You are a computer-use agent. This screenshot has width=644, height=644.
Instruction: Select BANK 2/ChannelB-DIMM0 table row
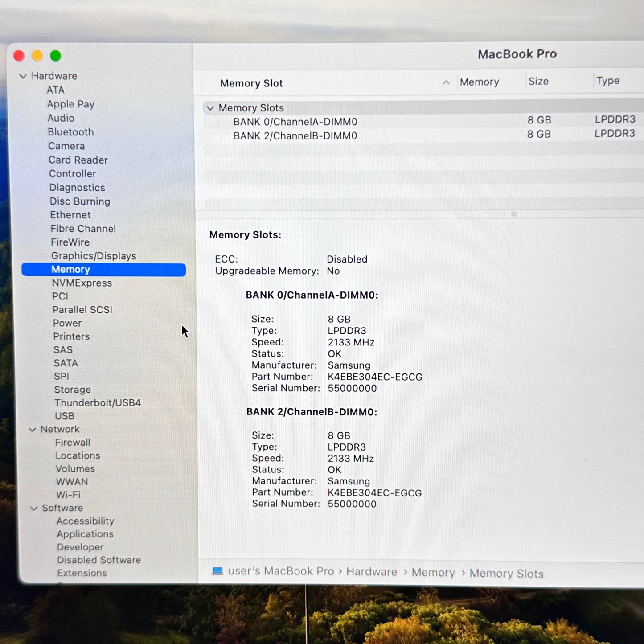[x=423, y=135]
